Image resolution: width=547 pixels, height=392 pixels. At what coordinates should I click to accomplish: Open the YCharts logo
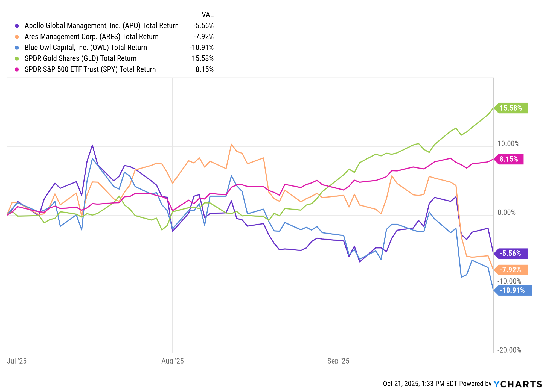click(518, 384)
